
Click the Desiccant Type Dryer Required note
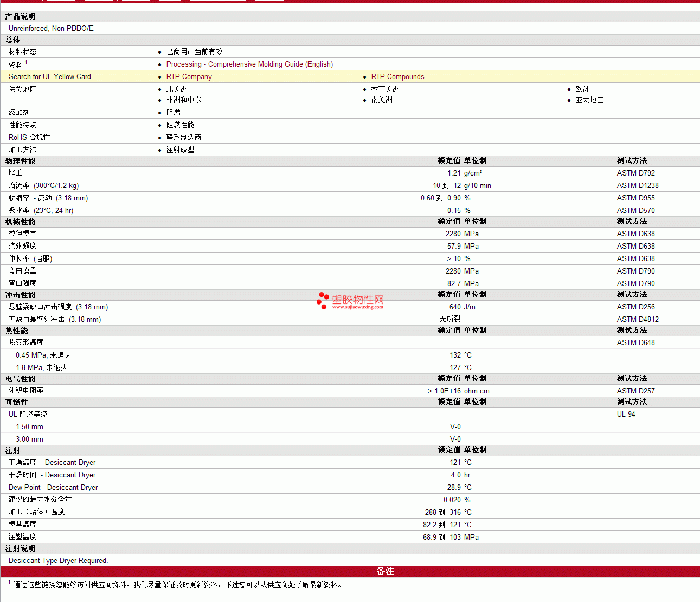(x=58, y=560)
